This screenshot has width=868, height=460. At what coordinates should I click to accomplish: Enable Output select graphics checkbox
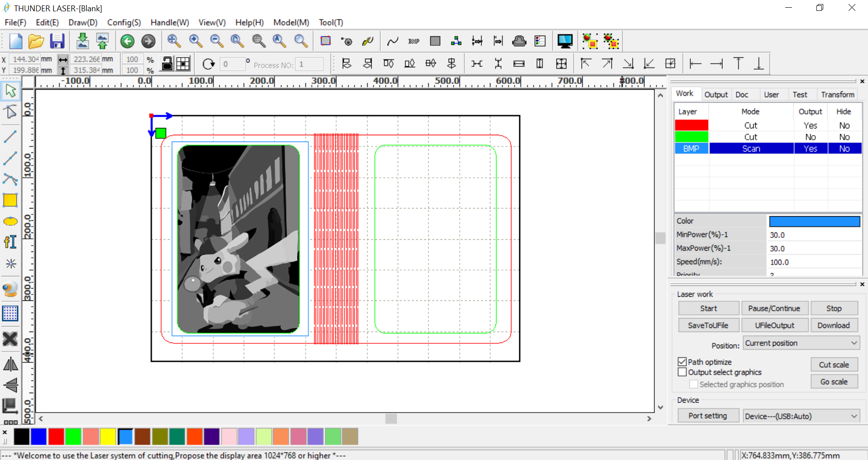(x=682, y=372)
